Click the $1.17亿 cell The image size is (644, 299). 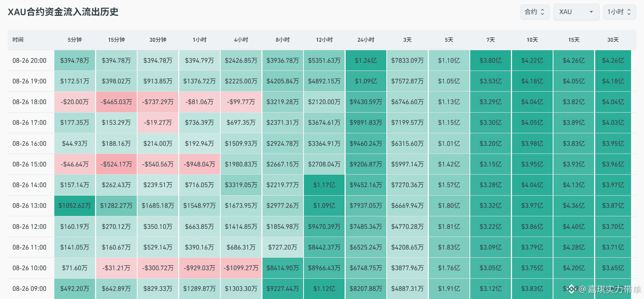pyautogui.click(x=324, y=185)
